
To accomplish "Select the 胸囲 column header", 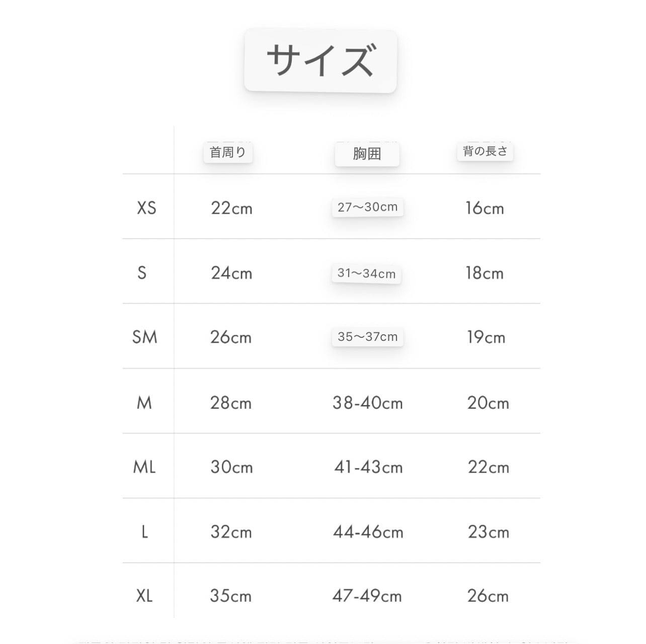I will (x=367, y=154).
